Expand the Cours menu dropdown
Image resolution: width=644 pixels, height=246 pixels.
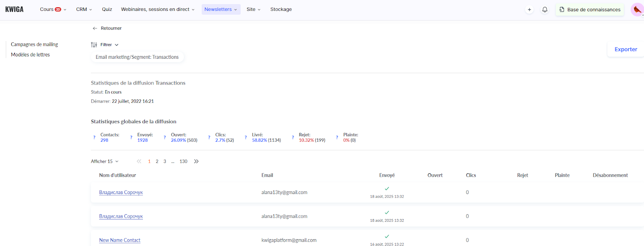tap(53, 9)
